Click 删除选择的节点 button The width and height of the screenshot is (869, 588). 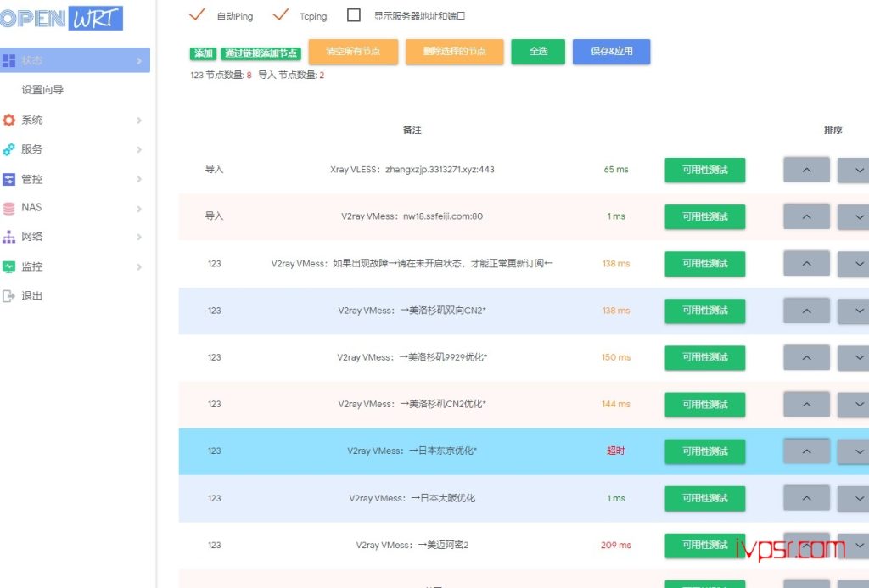point(455,52)
